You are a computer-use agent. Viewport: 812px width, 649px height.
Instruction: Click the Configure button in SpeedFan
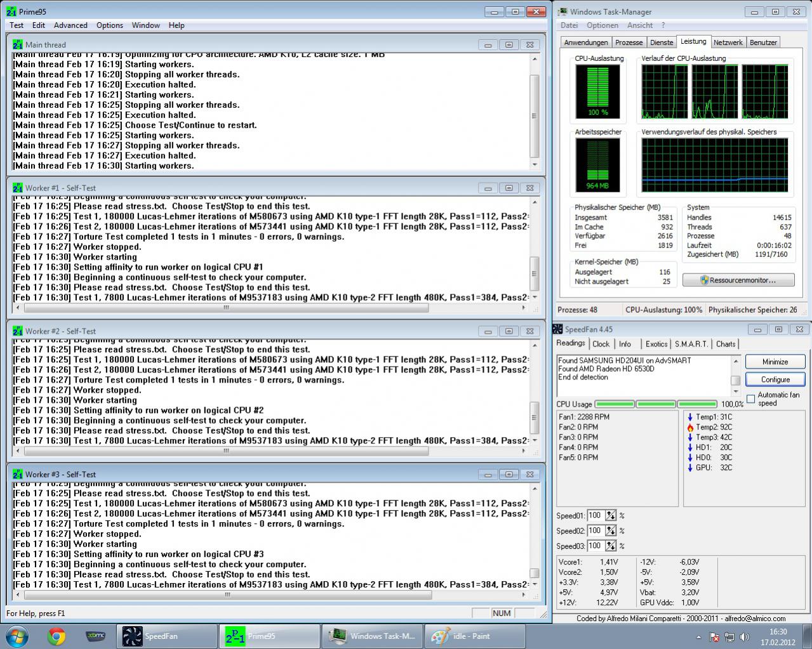(775, 379)
